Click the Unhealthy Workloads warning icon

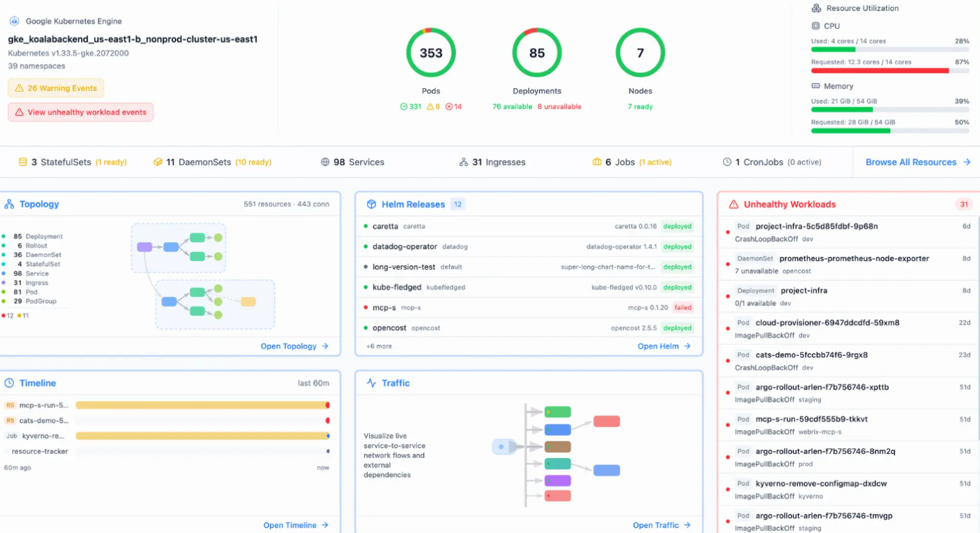pos(734,204)
